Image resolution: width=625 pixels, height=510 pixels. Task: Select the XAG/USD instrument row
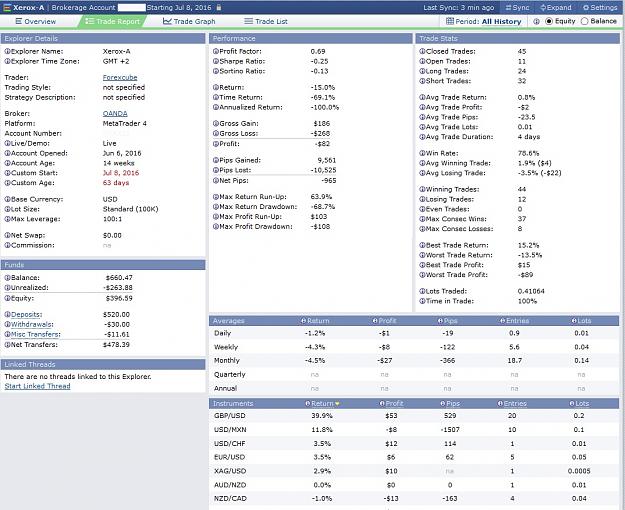[x=414, y=471]
